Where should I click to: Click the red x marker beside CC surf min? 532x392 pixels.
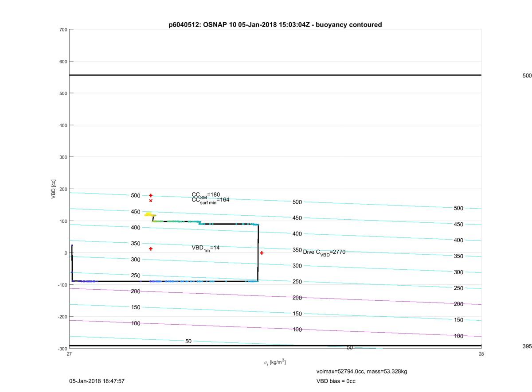tap(151, 201)
